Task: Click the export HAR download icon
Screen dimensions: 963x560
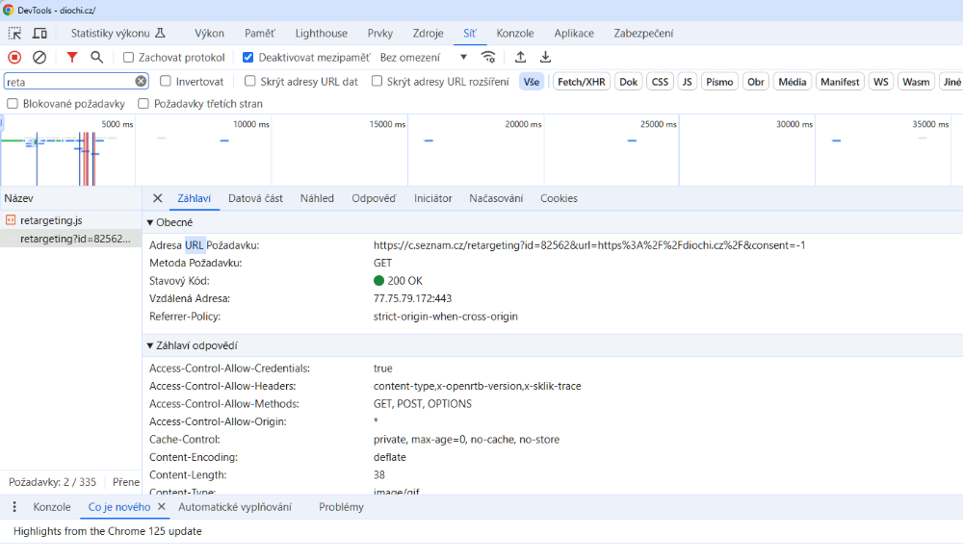Action: click(545, 58)
